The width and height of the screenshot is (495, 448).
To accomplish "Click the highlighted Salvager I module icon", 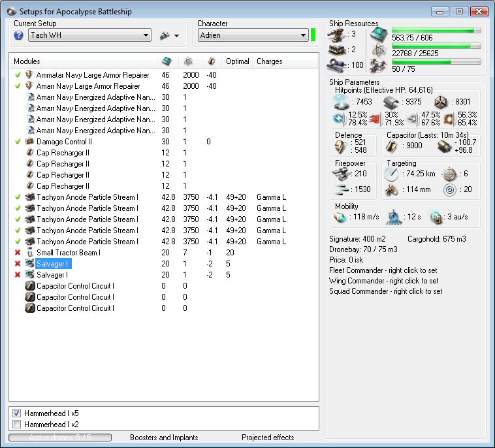I will point(29,264).
